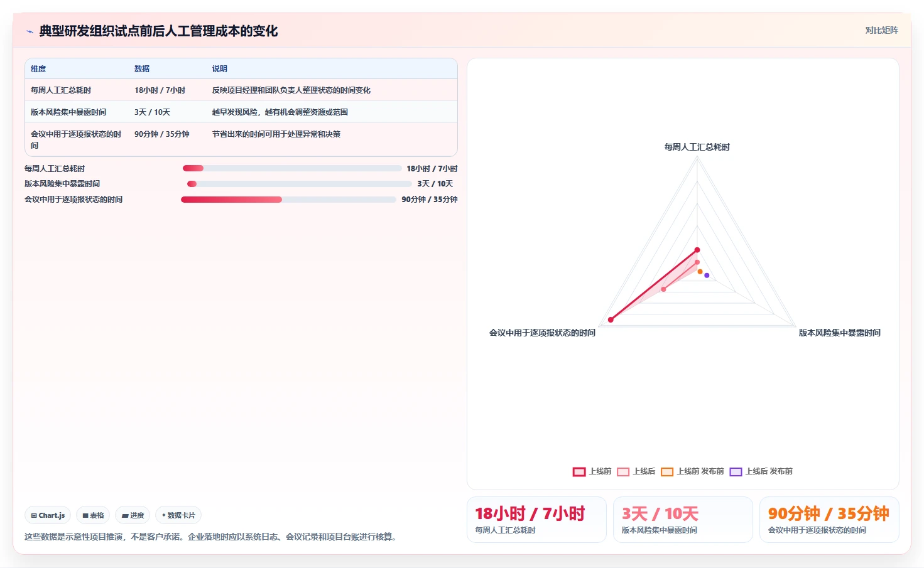Click radar axis label 会议中用于逐项报状态的时间
This screenshot has width=924, height=568.
point(542,333)
